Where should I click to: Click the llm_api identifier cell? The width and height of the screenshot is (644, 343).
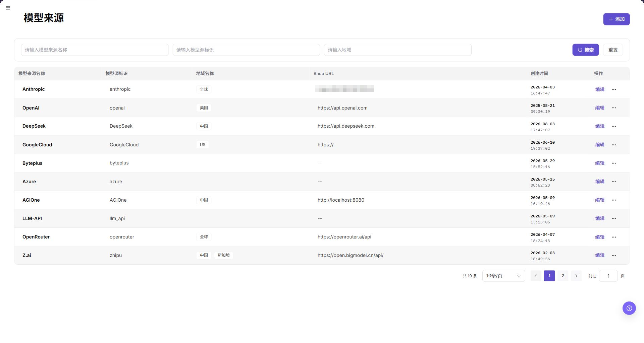coord(117,218)
